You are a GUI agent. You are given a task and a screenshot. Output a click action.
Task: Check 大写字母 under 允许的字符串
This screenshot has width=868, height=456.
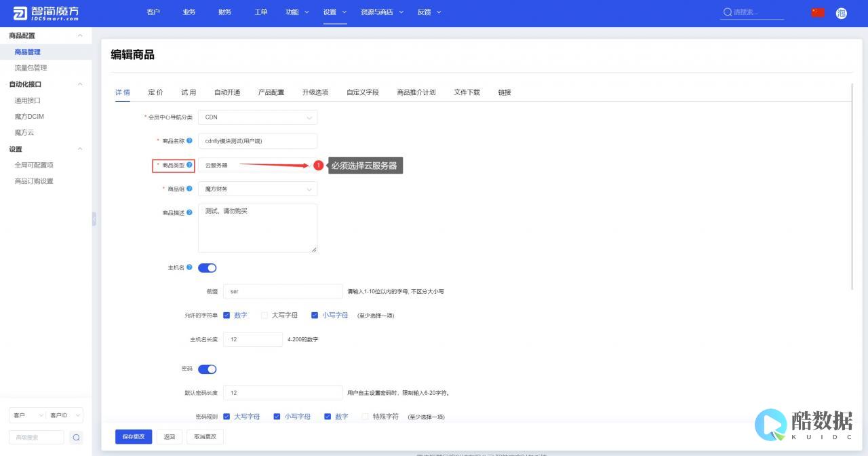(264, 315)
